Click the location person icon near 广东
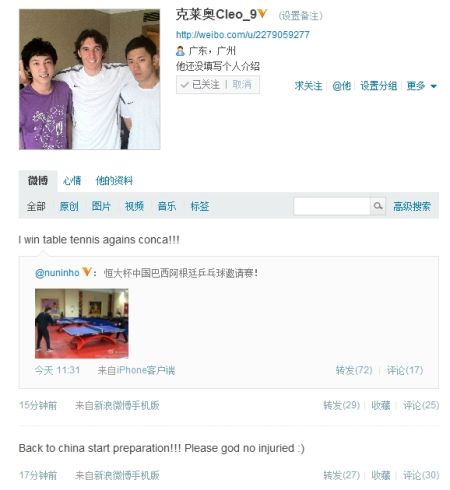This screenshot has width=450, height=490. 180,51
